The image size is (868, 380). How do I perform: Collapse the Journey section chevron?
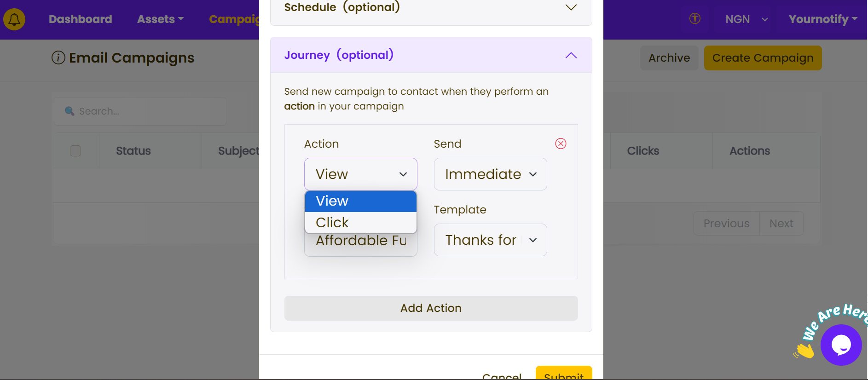pos(571,55)
